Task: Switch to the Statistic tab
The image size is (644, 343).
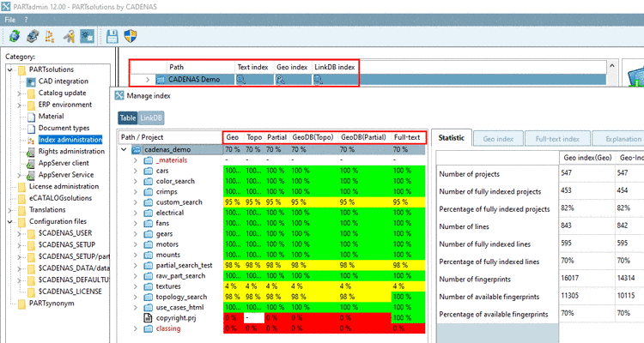Action: [x=452, y=138]
